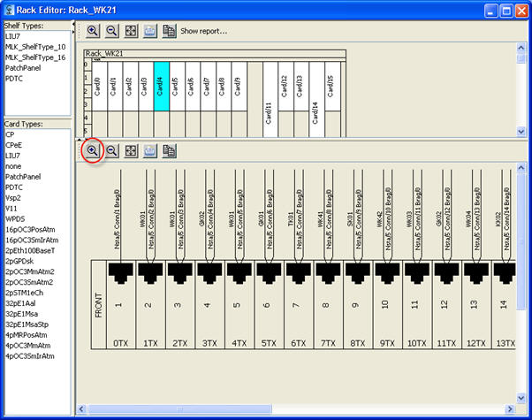Image resolution: width=532 pixels, height=420 pixels.
Task: Click zoom in icon in upper rack toolbar
Action: coord(93,31)
